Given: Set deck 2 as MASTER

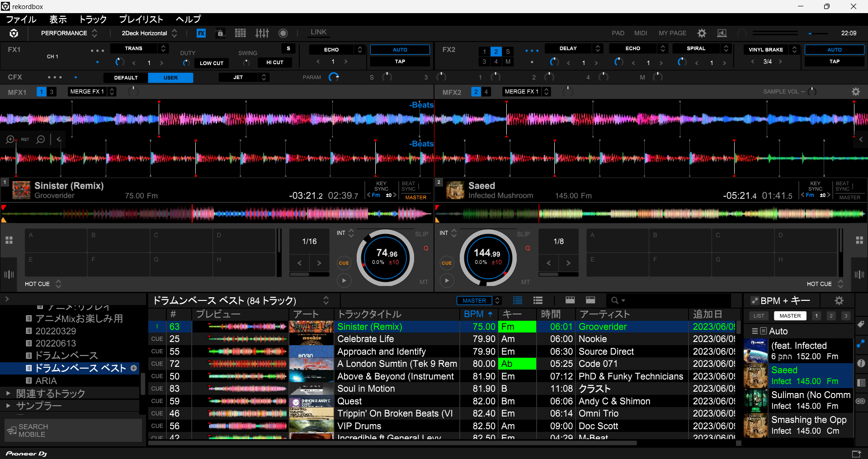Looking at the screenshot, I should coord(850,197).
